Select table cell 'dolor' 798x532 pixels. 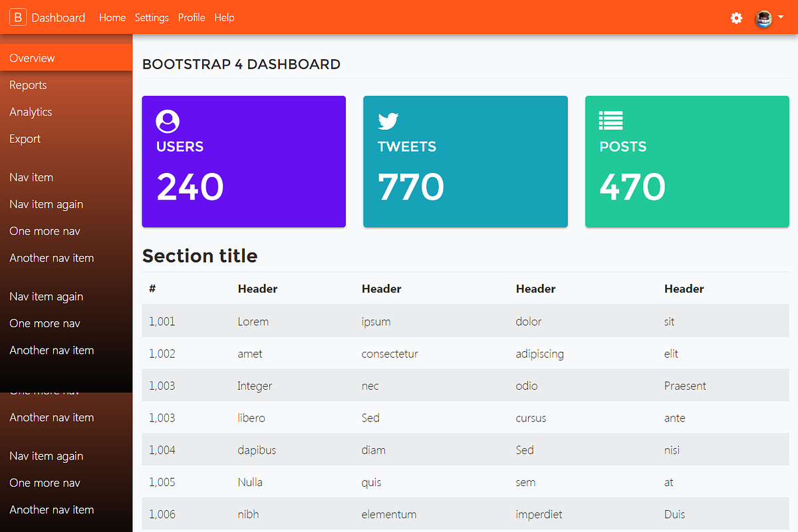(529, 321)
